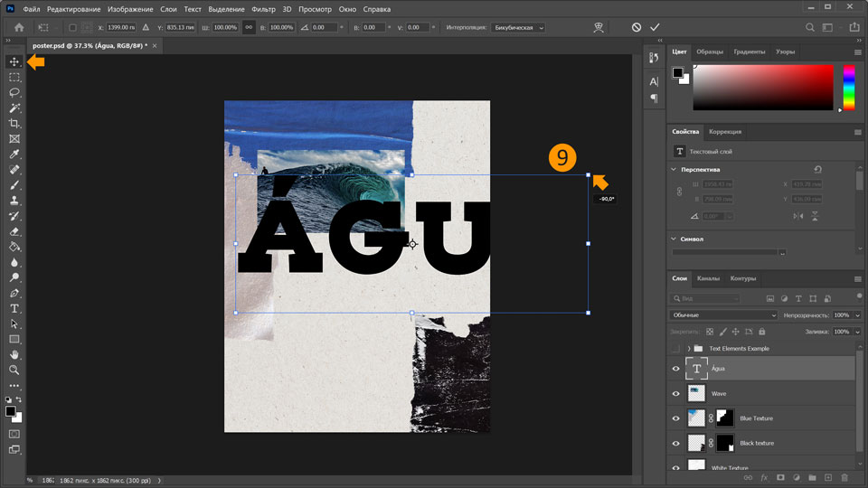Viewport: 868px width, 488px height.
Task: Click the X position input field
Action: tap(120, 27)
